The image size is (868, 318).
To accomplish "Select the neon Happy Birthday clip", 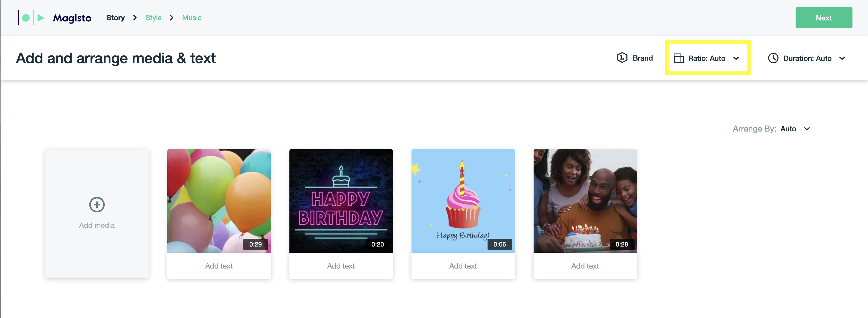I will coord(341,201).
